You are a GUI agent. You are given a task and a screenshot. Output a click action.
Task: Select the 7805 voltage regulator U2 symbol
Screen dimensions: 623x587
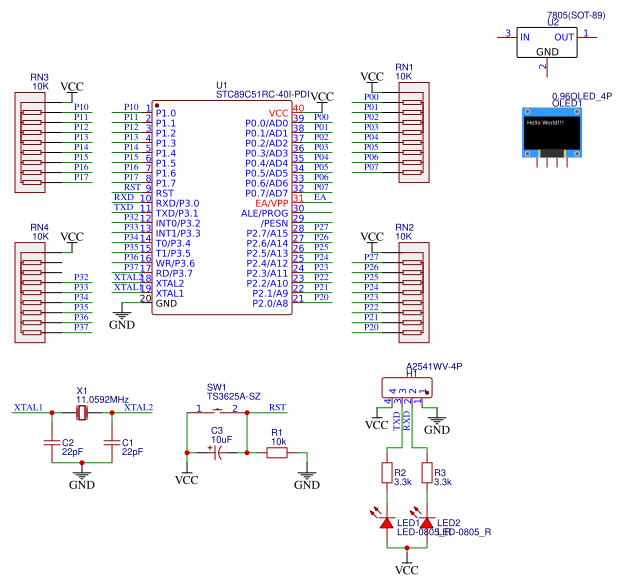click(x=548, y=43)
